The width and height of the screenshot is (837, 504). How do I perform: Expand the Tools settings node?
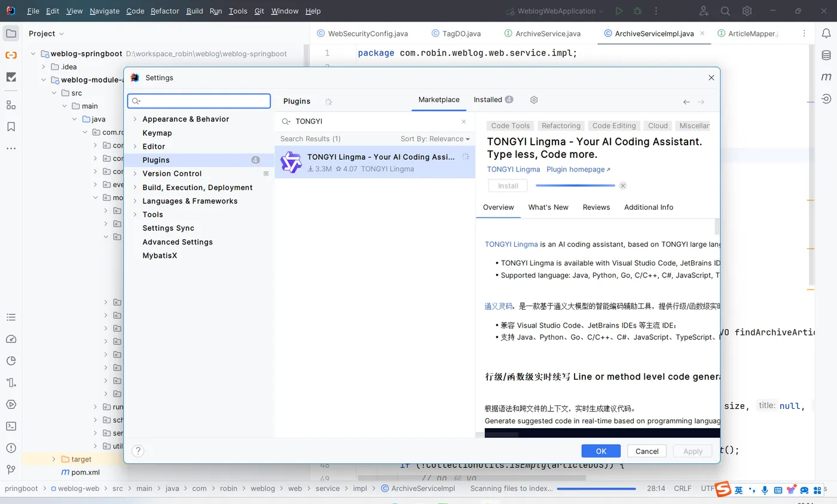(x=135, y=215)
